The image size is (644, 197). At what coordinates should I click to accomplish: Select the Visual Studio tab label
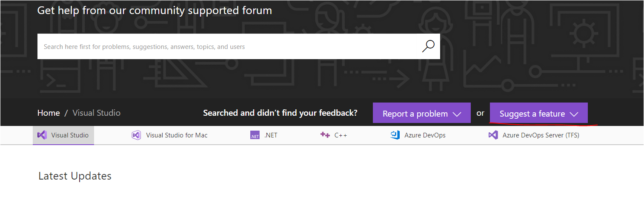coord(70,135)
